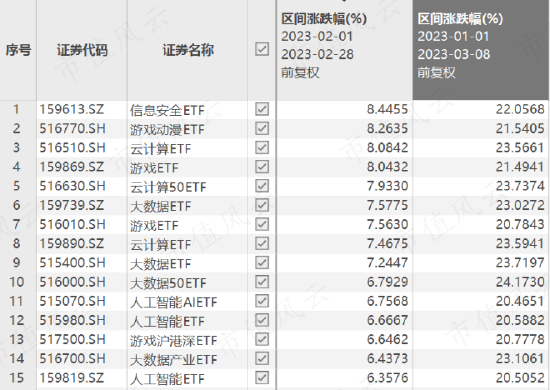Viewport: 550px width, 390px height.
Task: Sort by the 证券代码 column header
Action: click(x=82, y=50)
